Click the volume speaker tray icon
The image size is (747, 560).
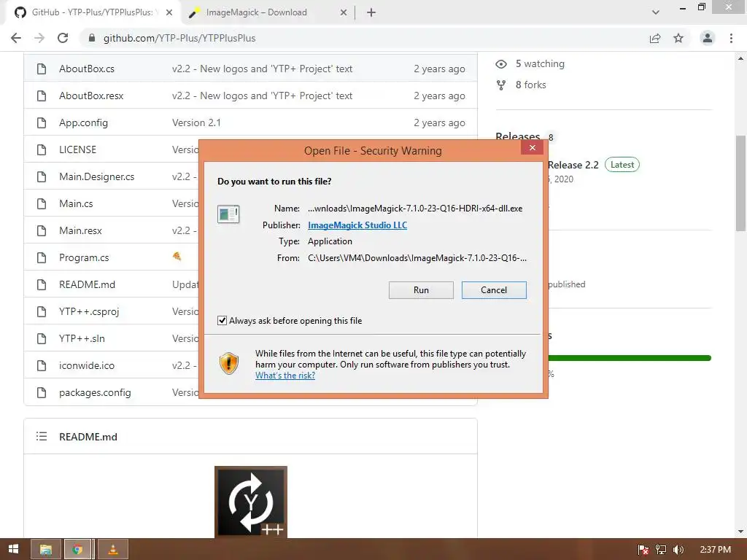(x=678, y=550)
